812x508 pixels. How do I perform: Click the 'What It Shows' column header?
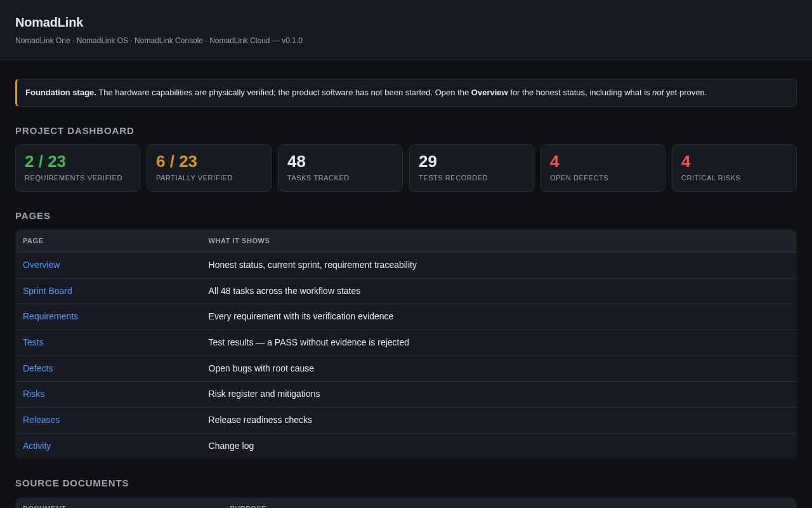click(x=239, y=241)
